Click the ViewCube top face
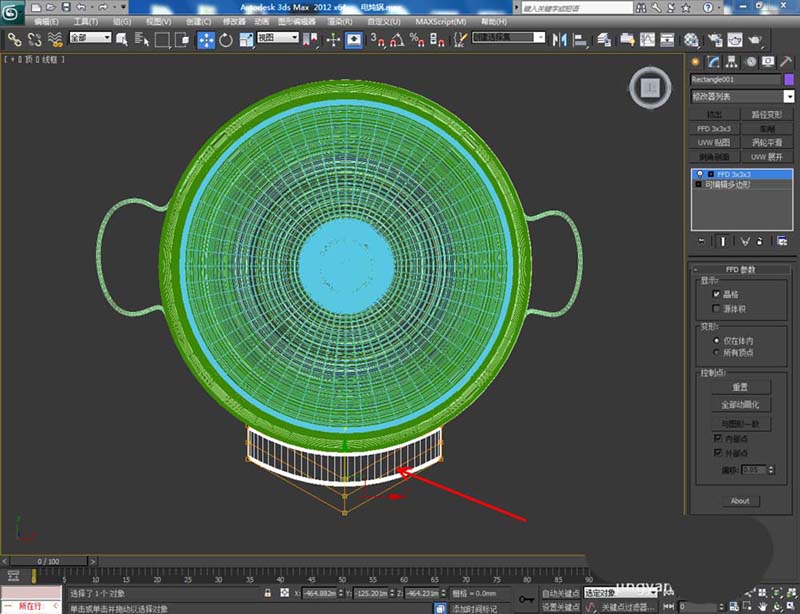Image resolution: width=800 pixels, height=614 pixels. pos(650,87)
